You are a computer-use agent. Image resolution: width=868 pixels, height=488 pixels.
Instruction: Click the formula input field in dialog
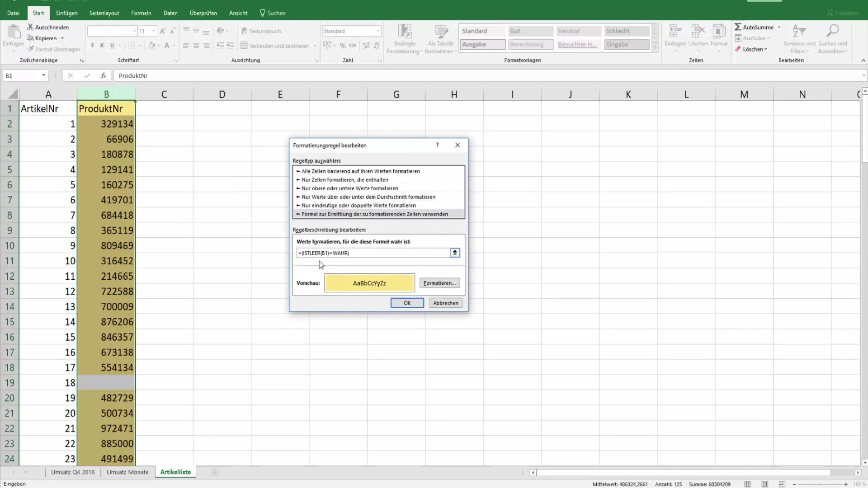pos(373,253)
